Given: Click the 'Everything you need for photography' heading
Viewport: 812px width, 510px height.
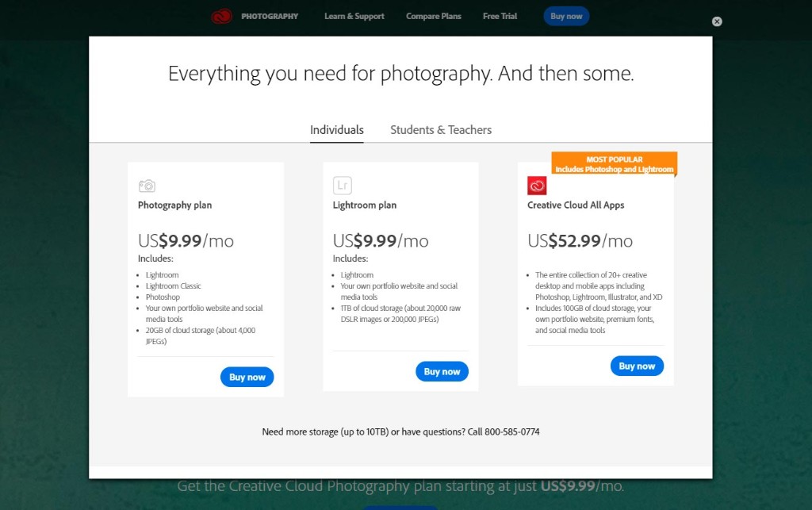Looking at the screenshot, I should pos(400,74).
